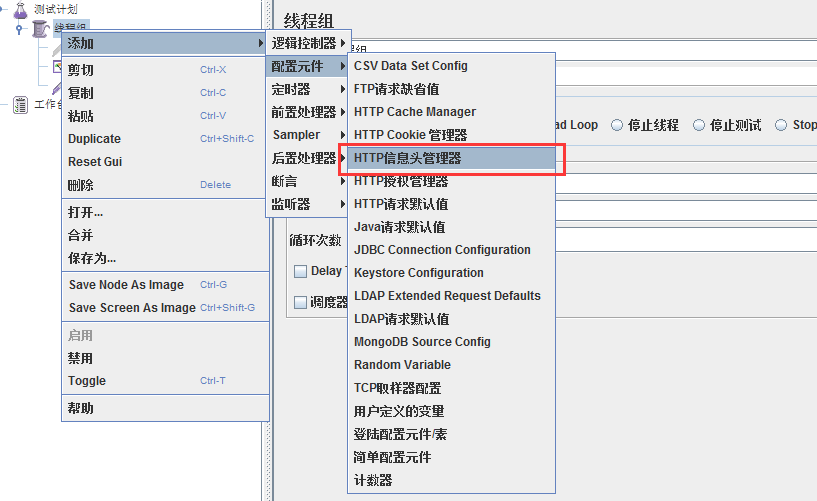The image size is (817, 501).
Task: Tick the Delay thread creation checkbox
Action: [x=300, y=271]
